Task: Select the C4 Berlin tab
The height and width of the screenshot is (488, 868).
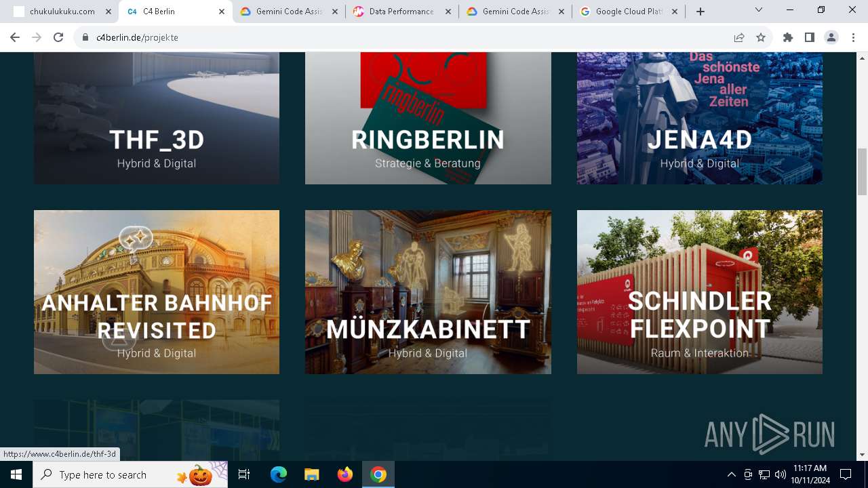Action: click(175, 12)
